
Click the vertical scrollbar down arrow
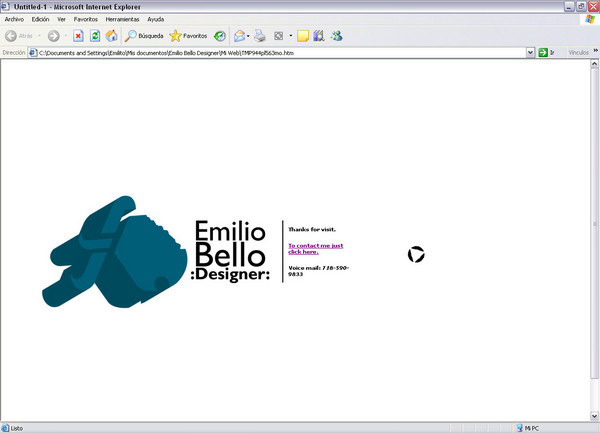coord(594,416)
